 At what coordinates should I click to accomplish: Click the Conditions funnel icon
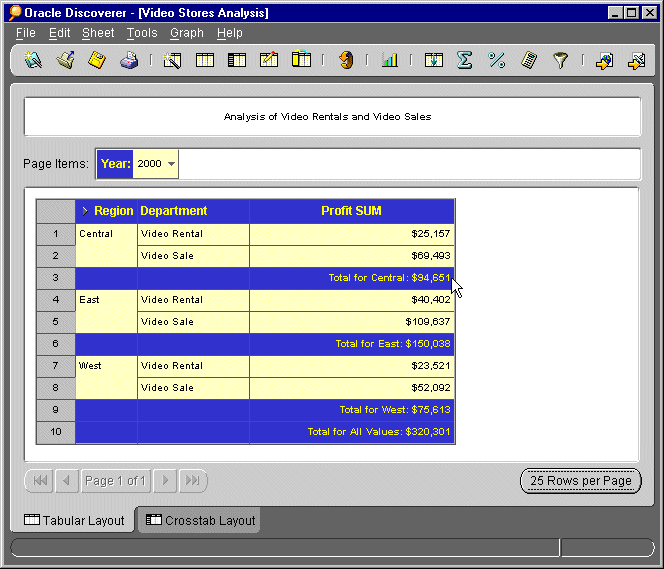point(561,60)
